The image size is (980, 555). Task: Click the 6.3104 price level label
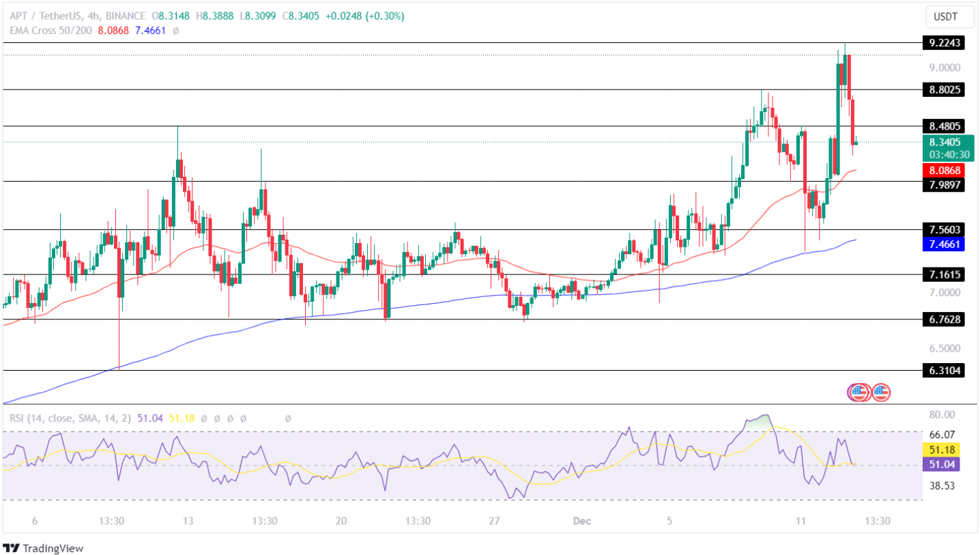945,371
